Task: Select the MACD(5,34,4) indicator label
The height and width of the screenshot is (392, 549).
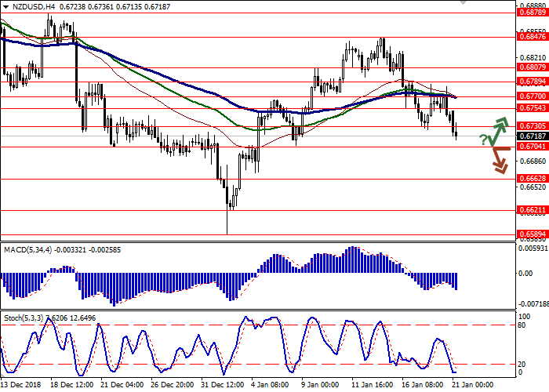Action: (x=30, y=227)
